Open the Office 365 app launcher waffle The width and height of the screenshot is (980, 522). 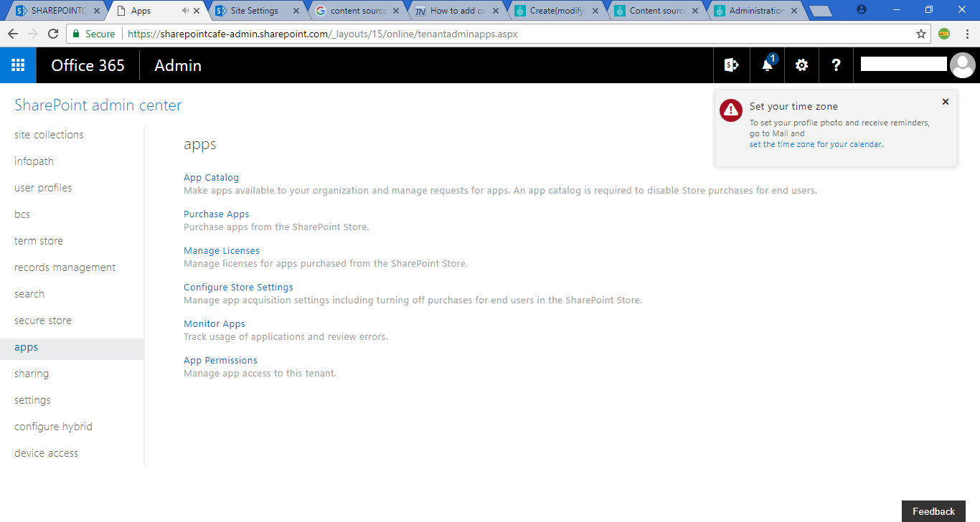tap(18, 65)
